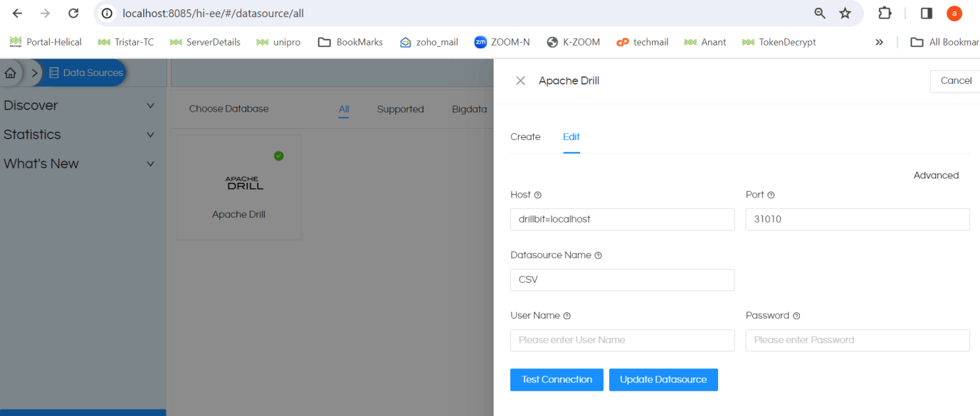The image size is (980, 416).
Task: Focus the Host input field
Action: click(622, 219)
